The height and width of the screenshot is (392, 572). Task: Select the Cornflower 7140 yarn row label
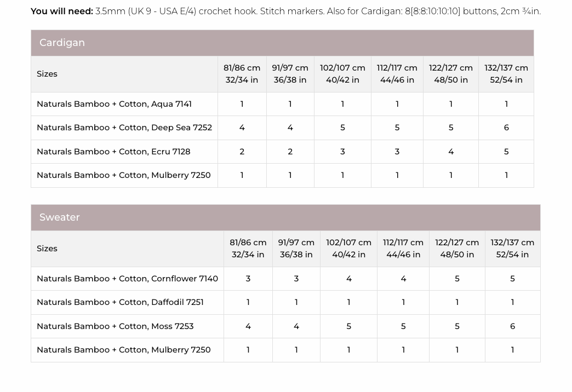(127, 279)
